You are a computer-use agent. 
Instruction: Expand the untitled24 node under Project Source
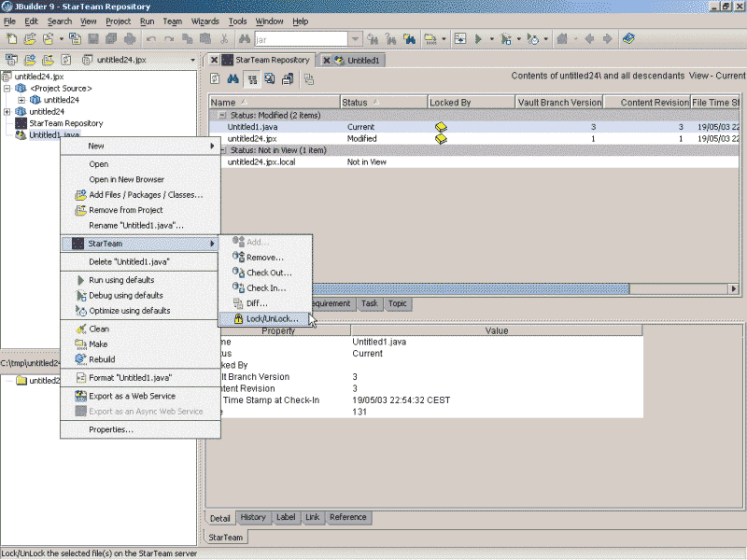click(21, 100)
